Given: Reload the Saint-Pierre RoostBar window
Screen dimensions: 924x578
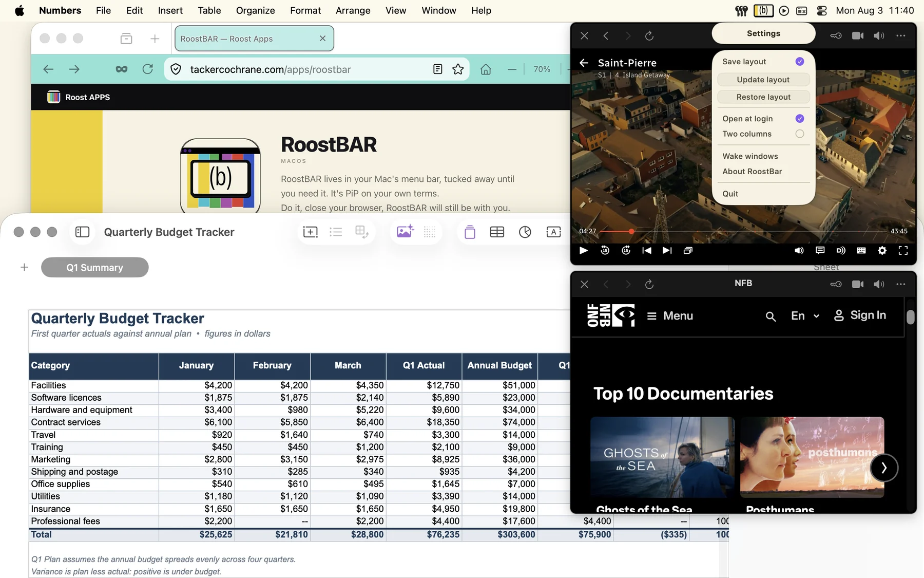Looking at the screenshot, I should coord(649,35).
